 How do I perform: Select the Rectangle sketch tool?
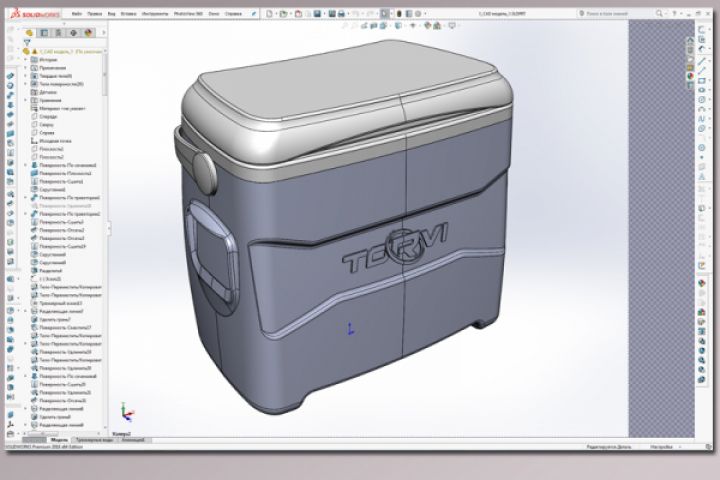pyautogui.click(x=701, y=81)
